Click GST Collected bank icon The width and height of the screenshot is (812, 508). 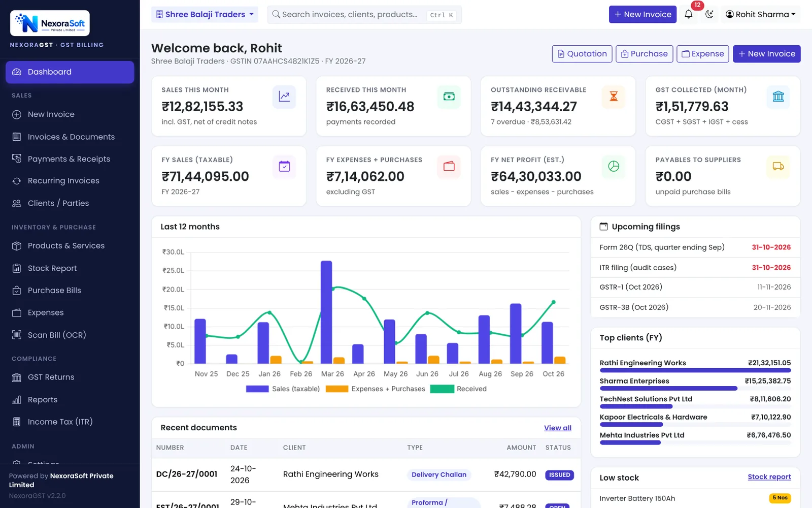coord(779,97)
